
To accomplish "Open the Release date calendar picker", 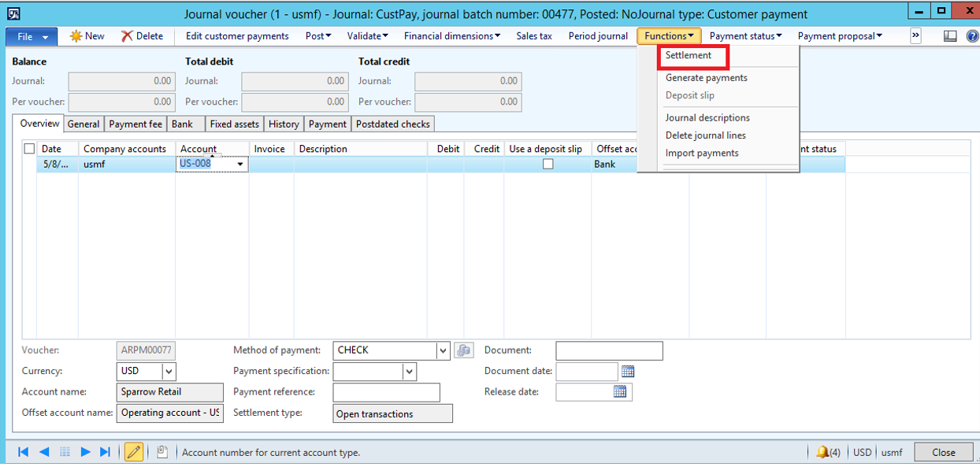I will 620,391.
